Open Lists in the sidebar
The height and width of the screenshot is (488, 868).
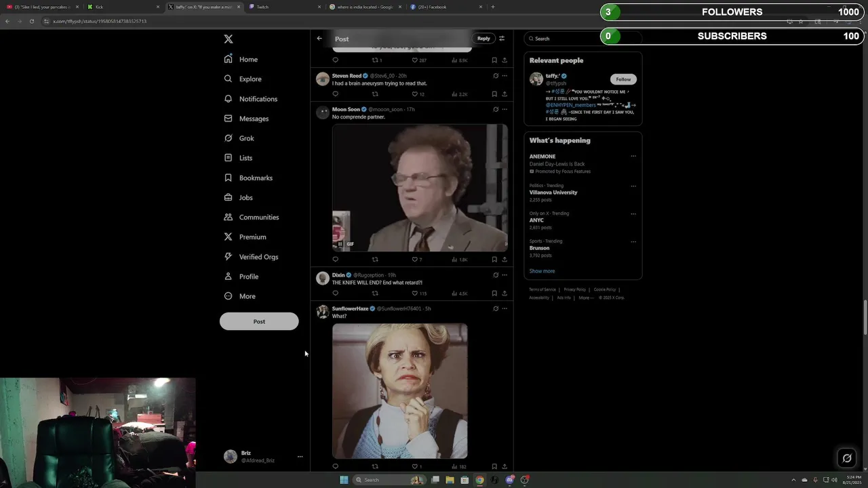tap(238, 158)
